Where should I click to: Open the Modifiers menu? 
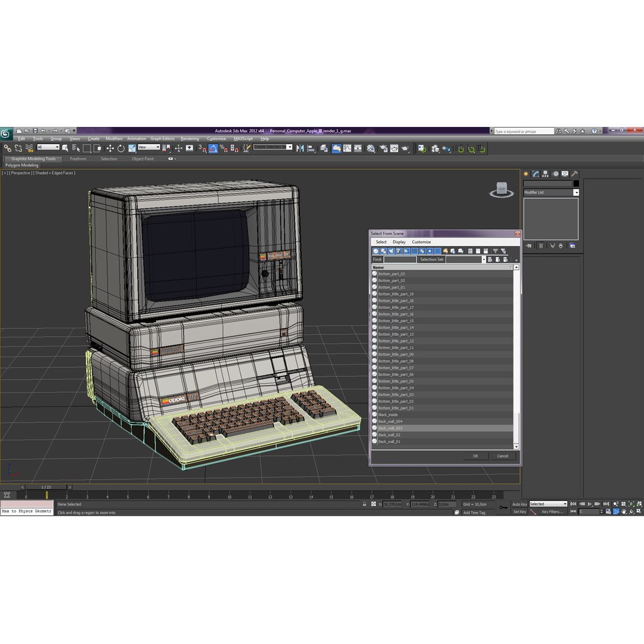pyautogui.click(x=114, y=139)
